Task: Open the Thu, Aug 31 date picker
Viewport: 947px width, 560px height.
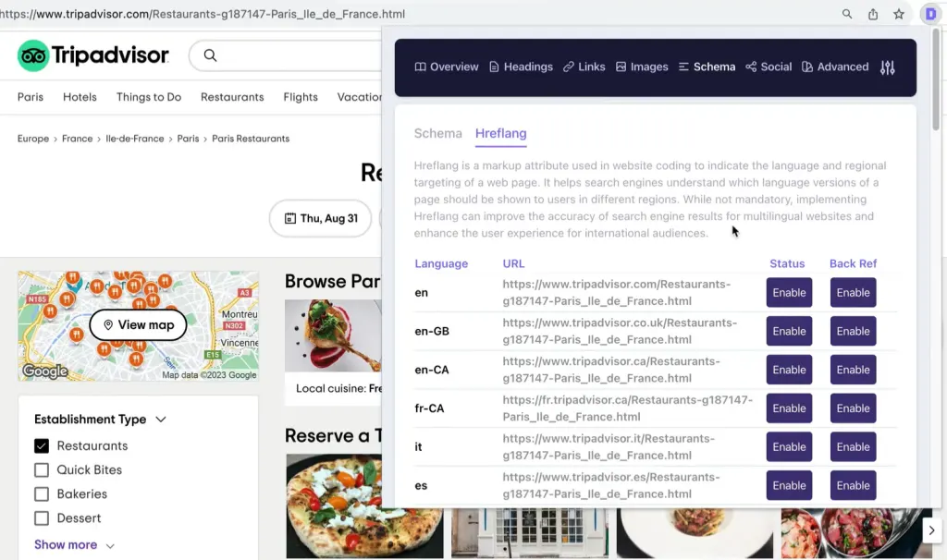Action: [320, 218]
